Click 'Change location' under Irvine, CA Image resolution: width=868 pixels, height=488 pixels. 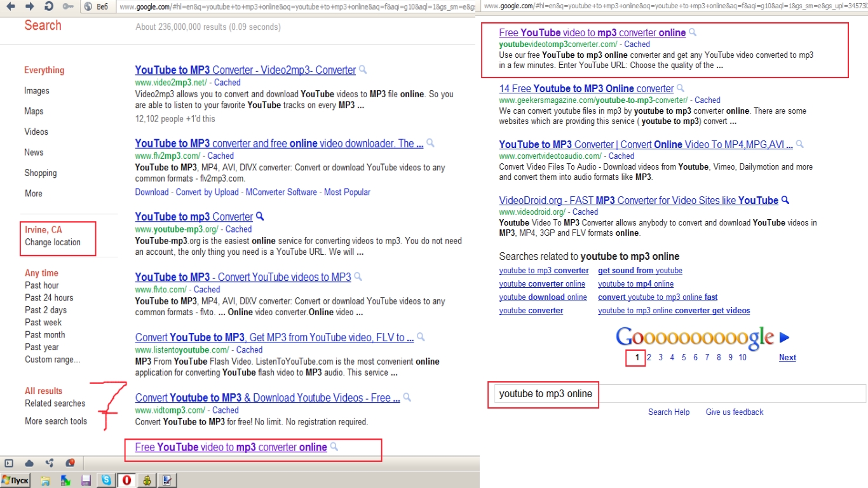pyautogui.click(x=53, y=242)
